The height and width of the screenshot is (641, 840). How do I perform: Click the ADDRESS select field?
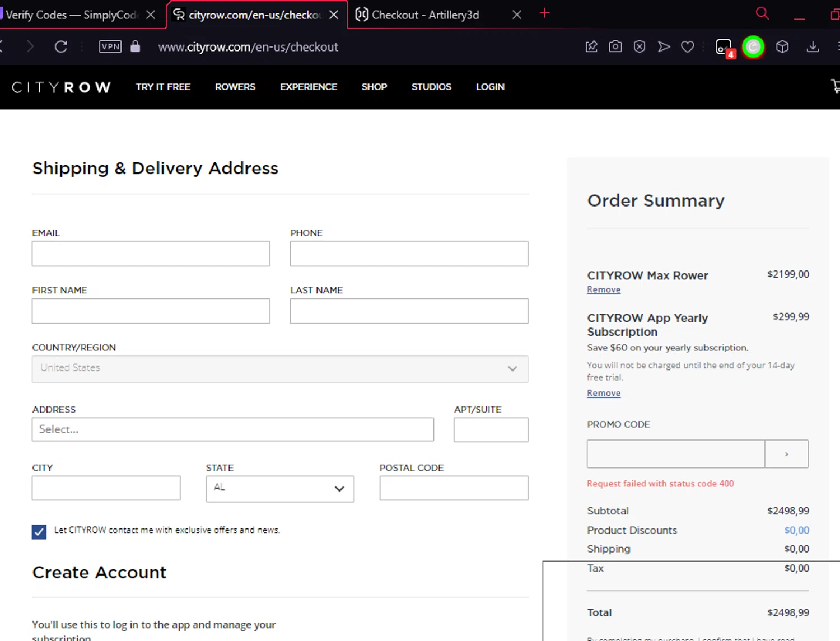233,429
